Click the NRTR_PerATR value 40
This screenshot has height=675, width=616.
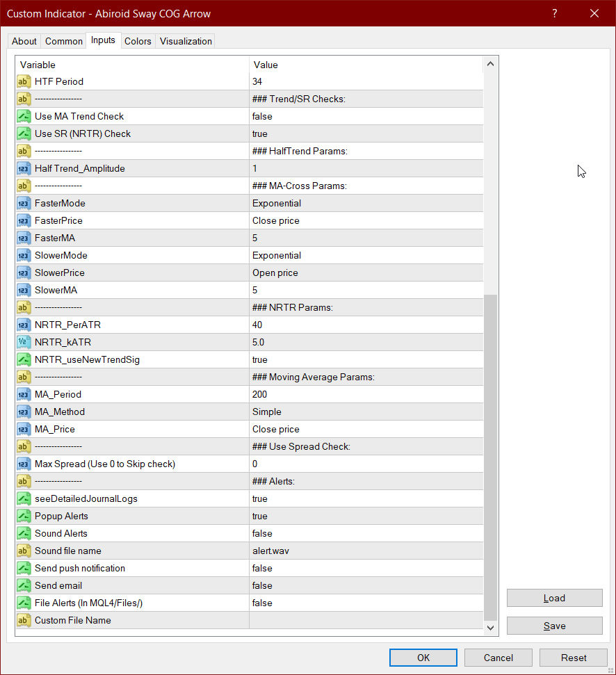[x=366, y=325]
